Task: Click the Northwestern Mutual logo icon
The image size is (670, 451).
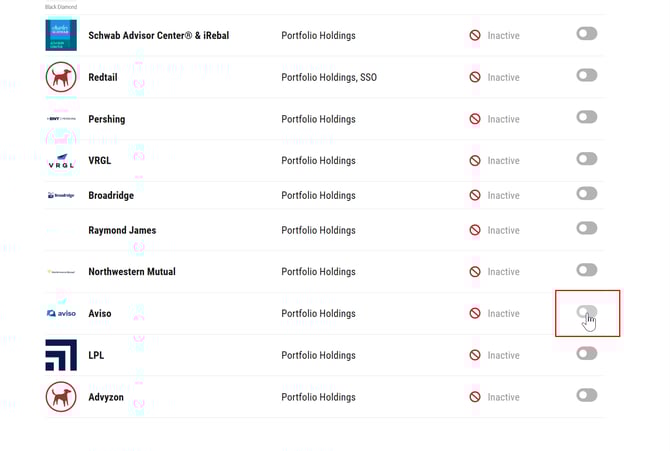Action: [61, 271]
